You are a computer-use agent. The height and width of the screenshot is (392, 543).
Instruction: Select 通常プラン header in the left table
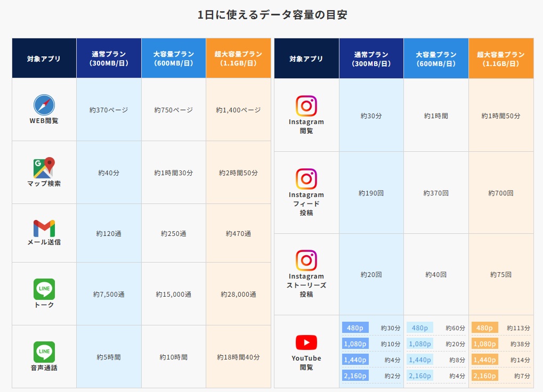point(109,59)
